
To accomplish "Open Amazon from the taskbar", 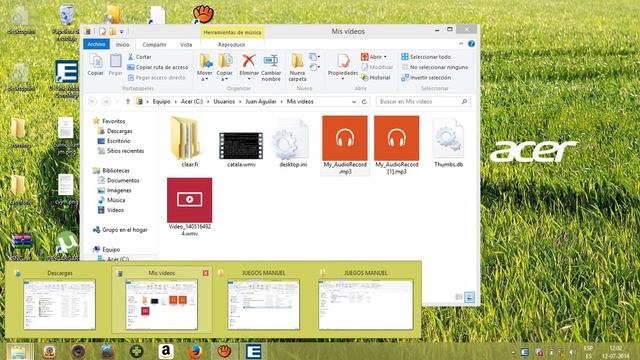I will click(x=166, y=351).
